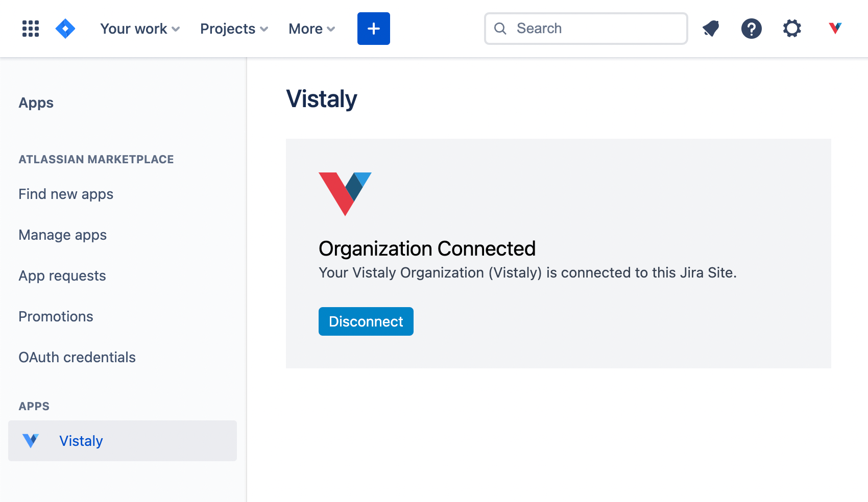Open Promotions page
This screenshot has height=502, width=868.
(56, 316)
